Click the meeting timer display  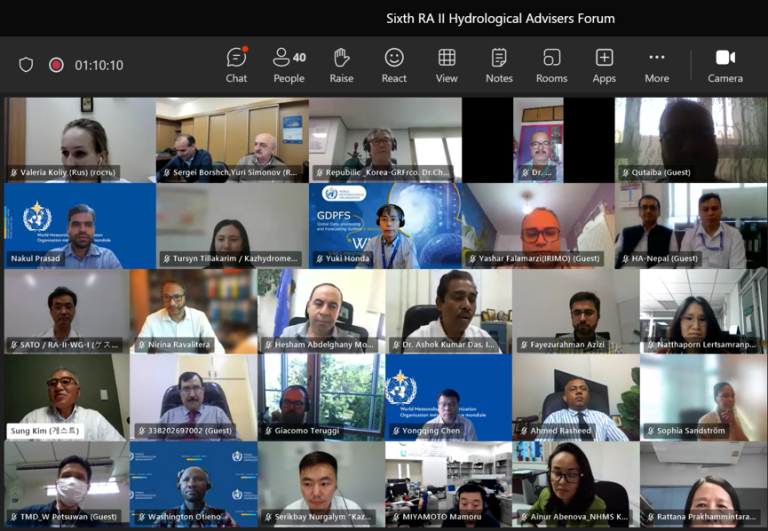tap(99, 65)
